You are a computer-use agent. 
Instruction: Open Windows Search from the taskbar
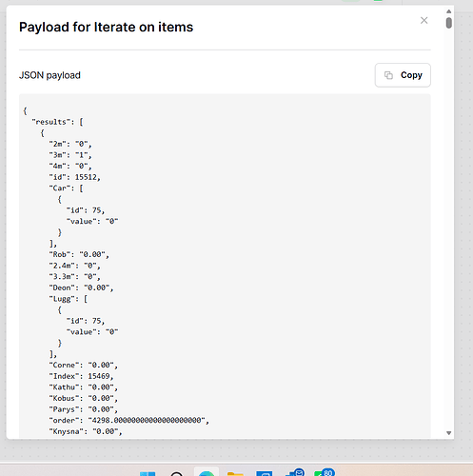click(177, 474)
